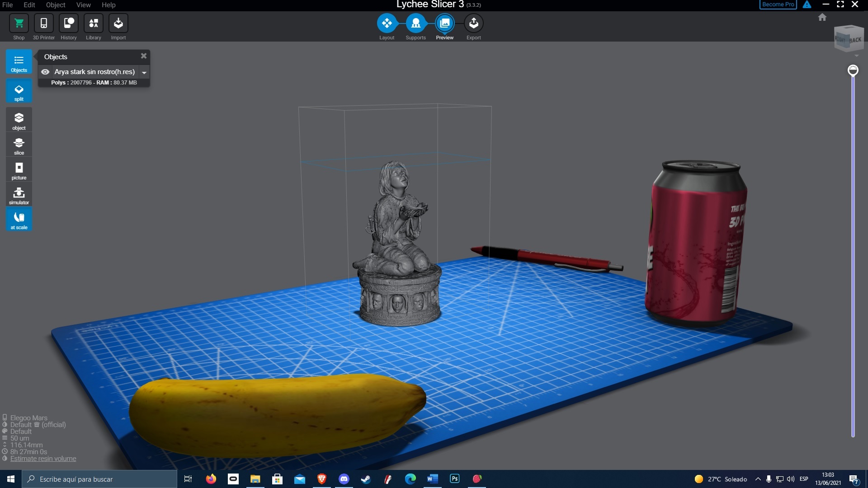868x488 pixels.
Task: Open Firefox from the taskbar
Action: pos(211,479)
